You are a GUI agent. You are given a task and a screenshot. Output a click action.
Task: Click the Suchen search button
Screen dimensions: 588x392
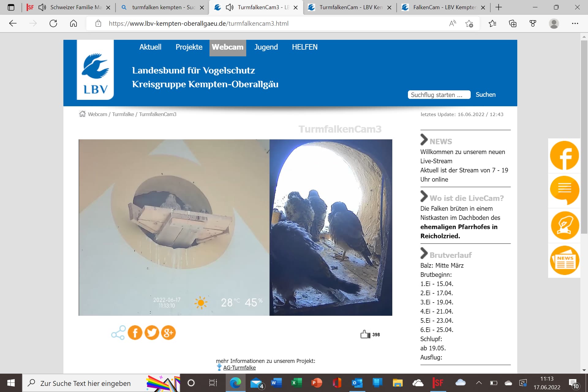[x=485, y=95]
